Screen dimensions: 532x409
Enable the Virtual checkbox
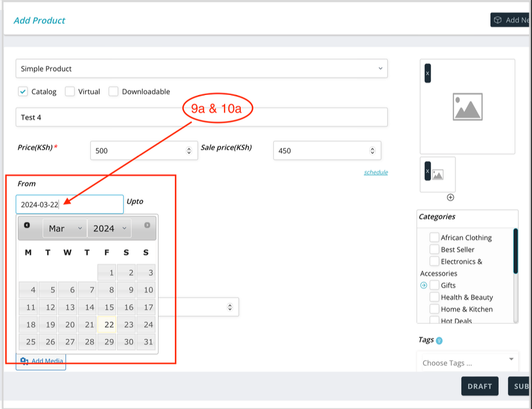pos(70,91)
